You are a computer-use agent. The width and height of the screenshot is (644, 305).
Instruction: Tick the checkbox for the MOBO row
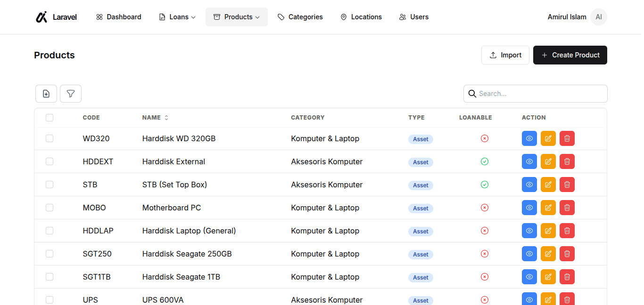point(50,208)
